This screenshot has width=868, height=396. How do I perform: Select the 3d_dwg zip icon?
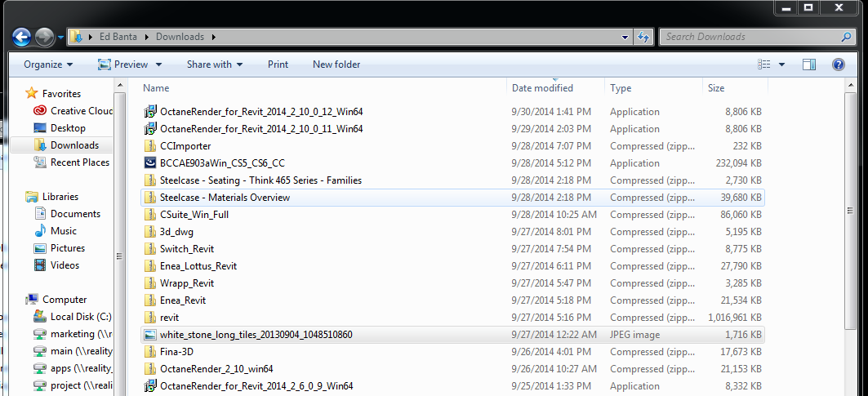click(150, 232)
